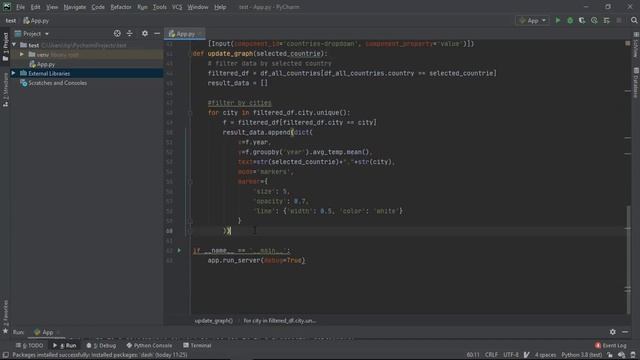This screenshot has width=640, height=360.
Task: Open the TODO tool window
Action: click(29, 345)
